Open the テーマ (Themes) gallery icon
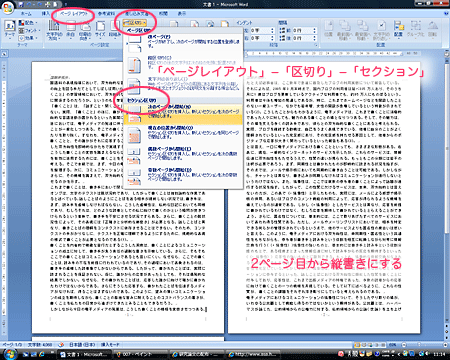The width and height of the screenshot is (450, 360). 10,29
